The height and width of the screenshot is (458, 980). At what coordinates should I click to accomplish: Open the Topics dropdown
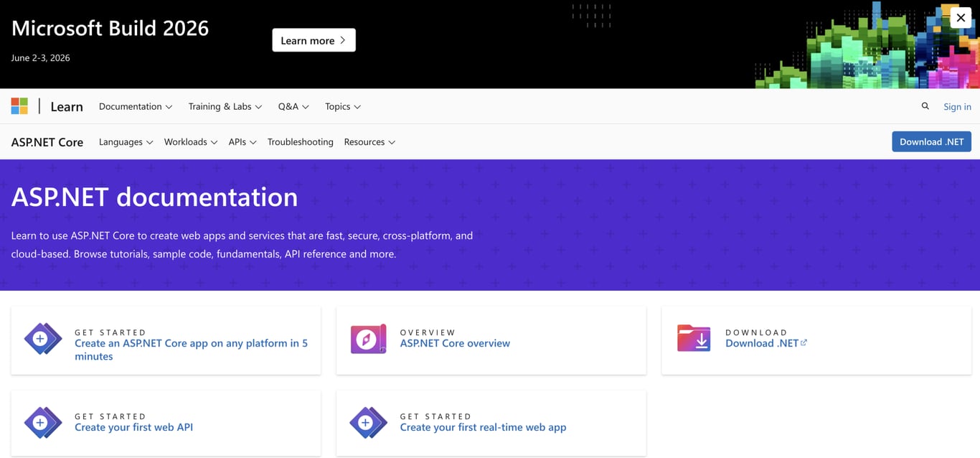pos(343,106)
